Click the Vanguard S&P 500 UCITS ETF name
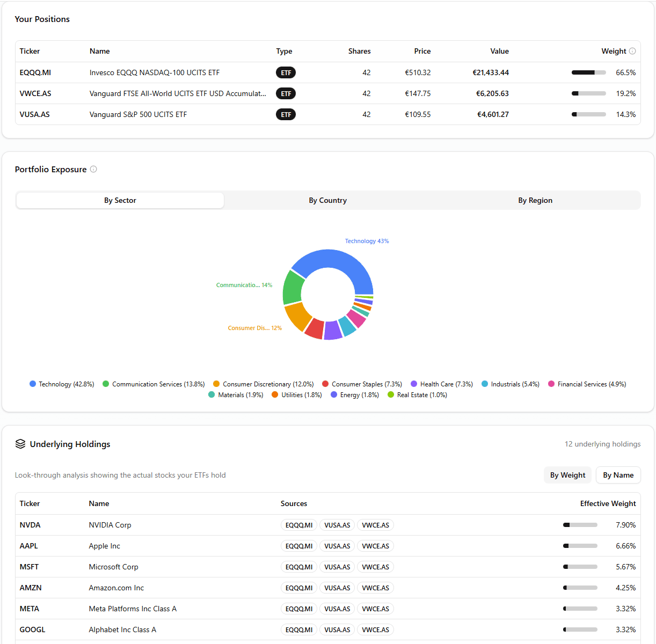This screenshot has width=656, height=644. [x=138, y=114]
